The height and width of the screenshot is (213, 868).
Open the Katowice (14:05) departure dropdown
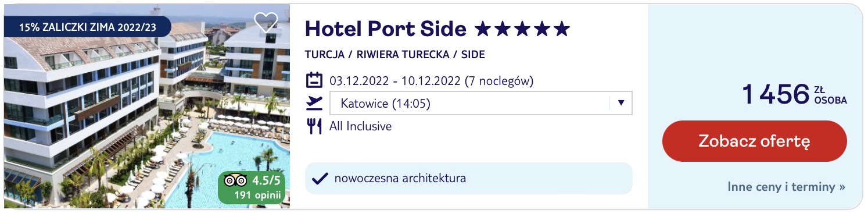coord(480,104)
